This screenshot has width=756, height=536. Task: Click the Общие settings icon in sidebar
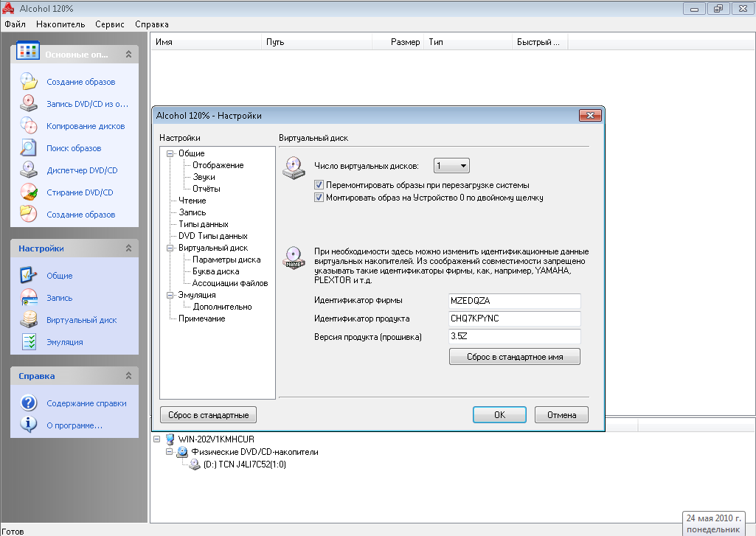(x=29, y=275)
